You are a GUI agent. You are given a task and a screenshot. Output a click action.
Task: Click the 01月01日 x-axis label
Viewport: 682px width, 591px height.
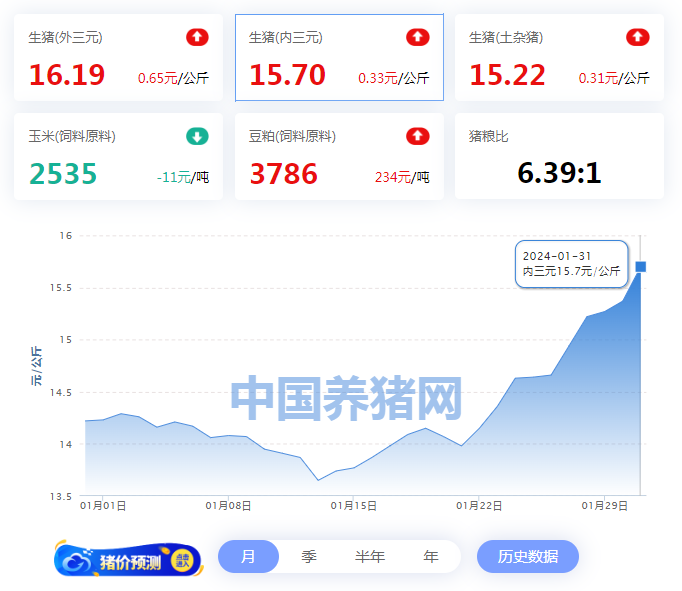pyautogui.click(x=103, y=506)
